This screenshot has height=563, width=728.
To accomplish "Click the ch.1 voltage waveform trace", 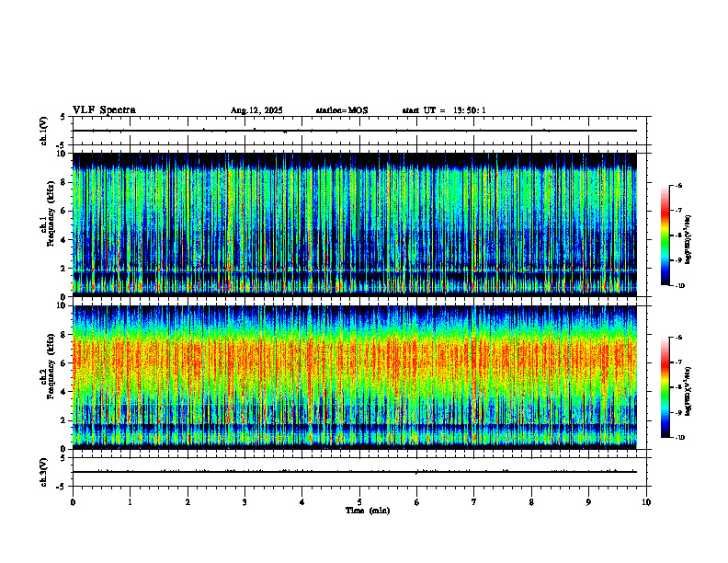I will [355, 131].
